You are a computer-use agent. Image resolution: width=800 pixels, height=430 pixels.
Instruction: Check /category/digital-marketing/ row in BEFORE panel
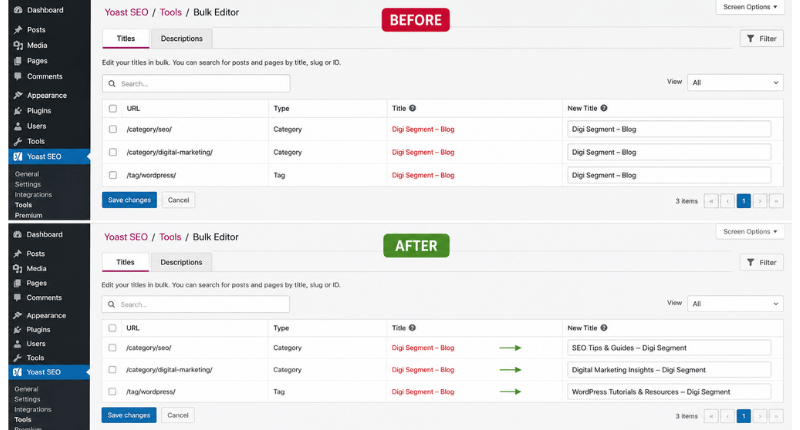click(x=113, y=152)
